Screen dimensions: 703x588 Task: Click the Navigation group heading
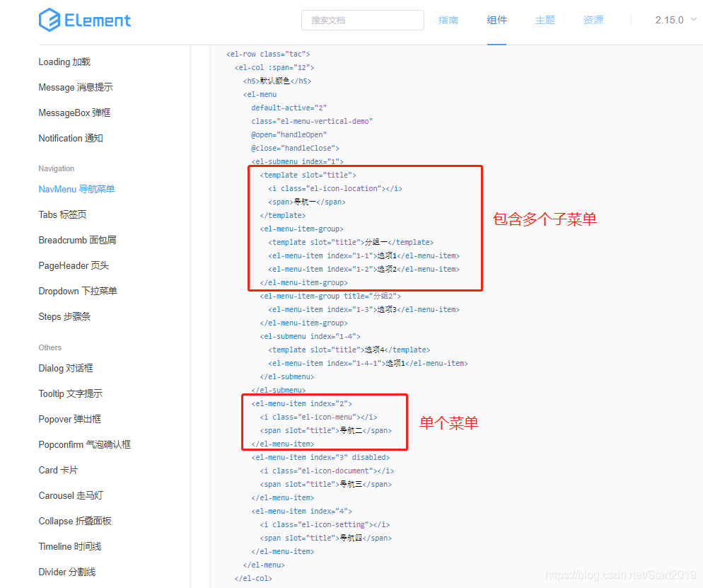(57, 168)
